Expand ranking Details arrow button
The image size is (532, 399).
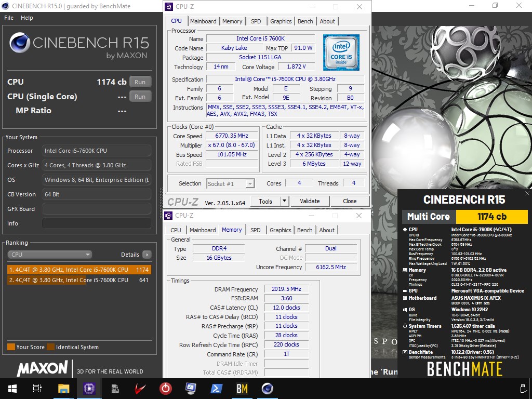(x=147, y=255)
